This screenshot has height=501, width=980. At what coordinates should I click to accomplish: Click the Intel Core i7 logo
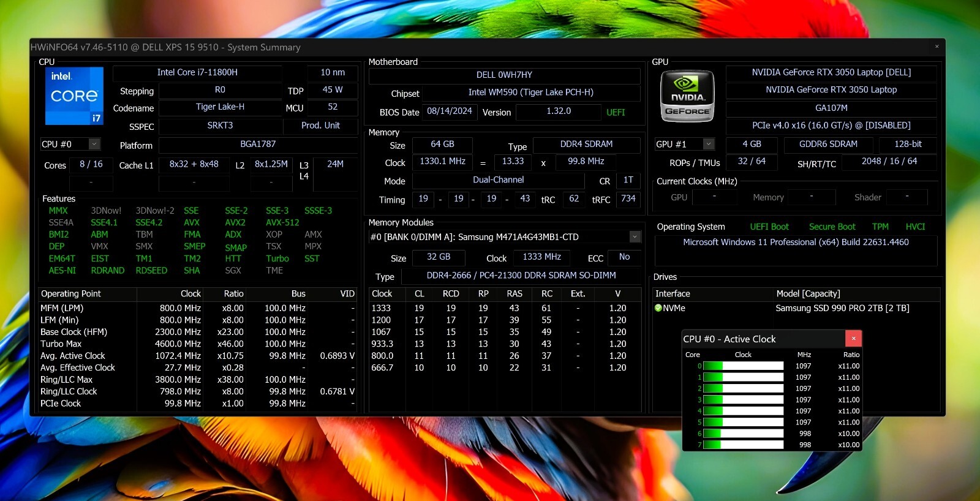[x=74, y=96]
